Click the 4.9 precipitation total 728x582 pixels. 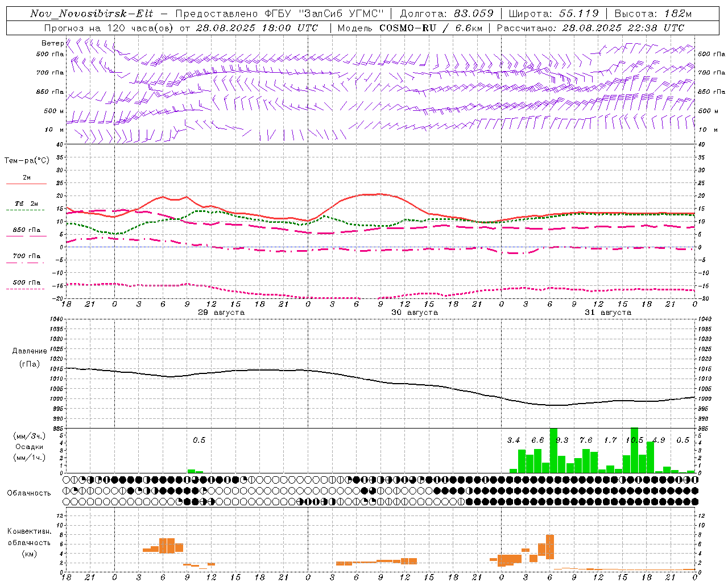click(x=659, y=440)
